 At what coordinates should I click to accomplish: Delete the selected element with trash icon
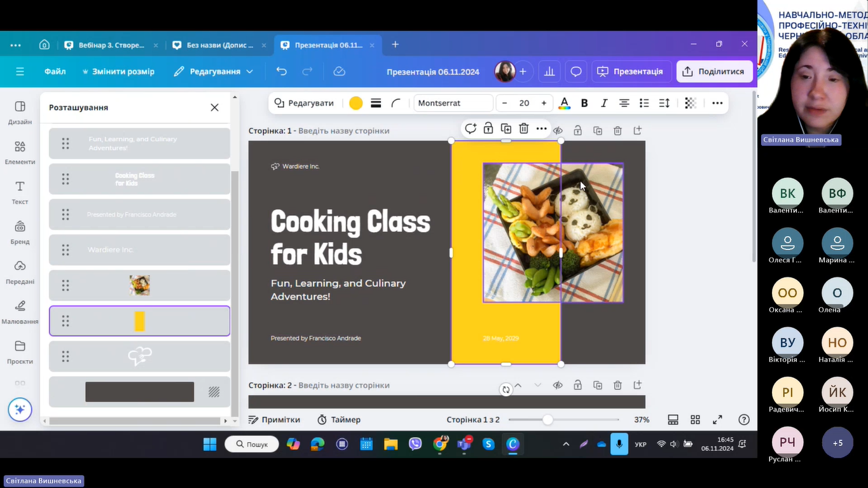click(523, 129)
